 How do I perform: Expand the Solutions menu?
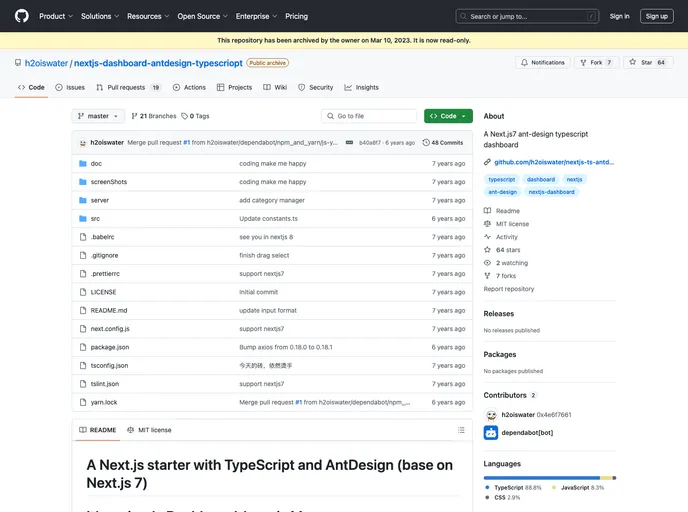(100, 16)
